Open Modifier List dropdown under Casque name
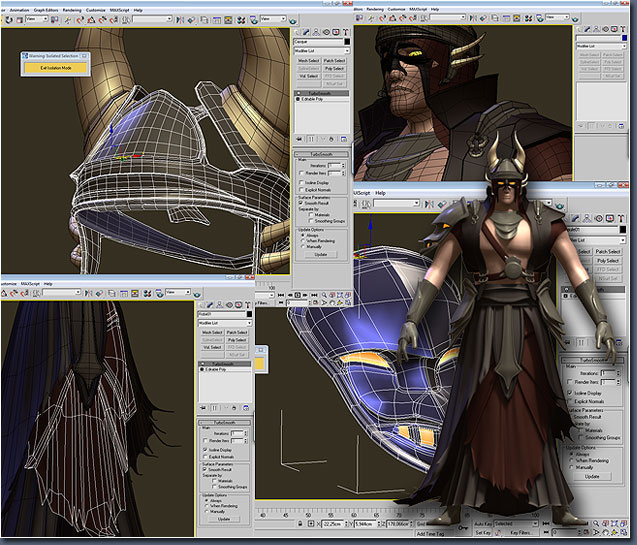Image resolution: width=637 pixels, height=545 pixels. [322, 50]
